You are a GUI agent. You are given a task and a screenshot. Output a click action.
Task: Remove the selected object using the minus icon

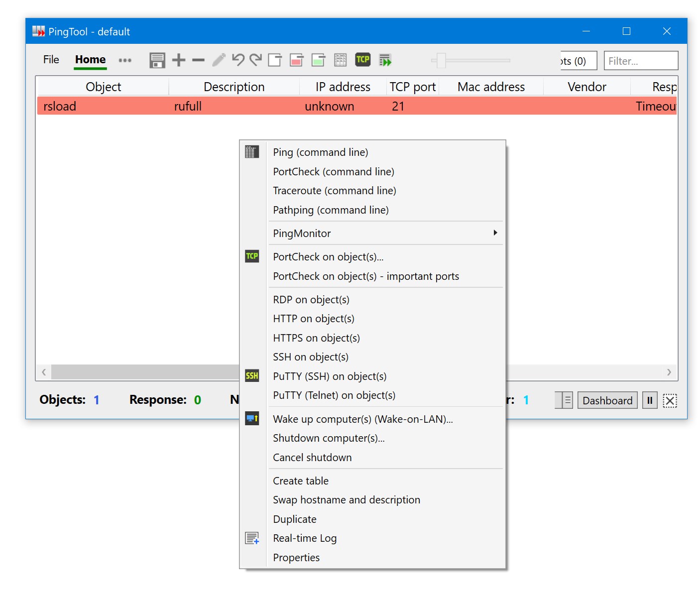point(198,60)
